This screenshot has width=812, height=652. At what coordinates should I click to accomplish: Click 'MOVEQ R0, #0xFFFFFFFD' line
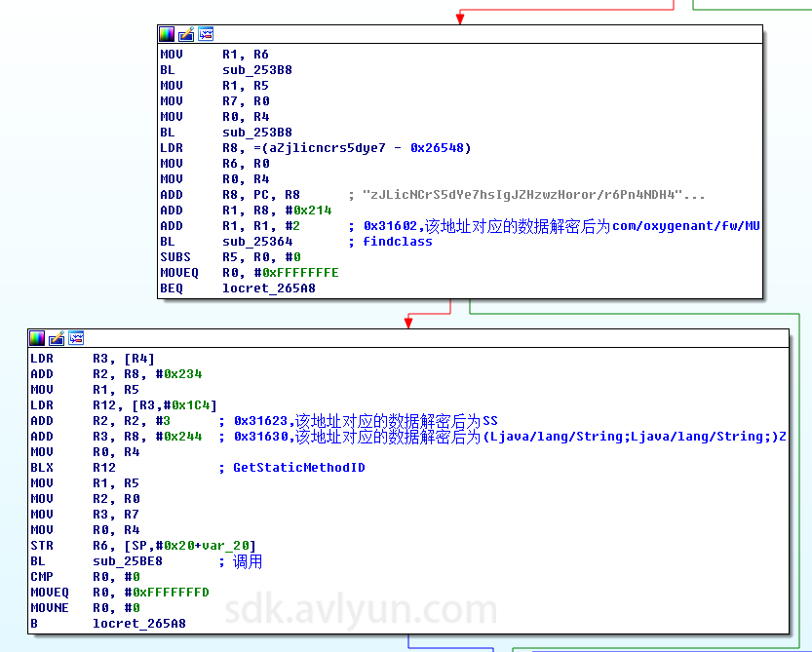(x=120, y=592)
